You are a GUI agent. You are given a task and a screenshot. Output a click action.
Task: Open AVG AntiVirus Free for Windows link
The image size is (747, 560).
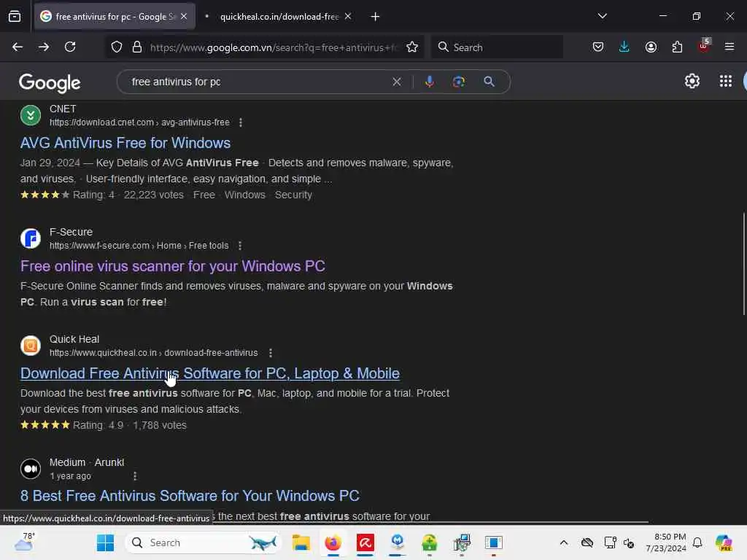125,143
